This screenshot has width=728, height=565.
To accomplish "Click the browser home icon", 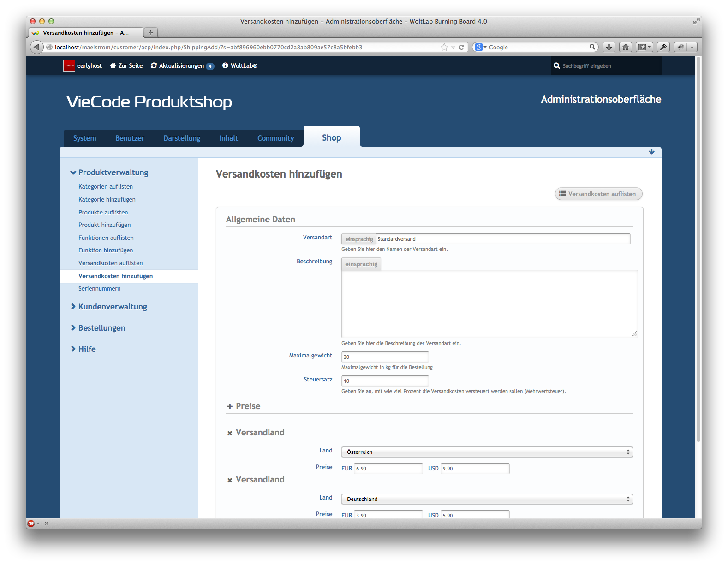I will [x=626, y=47].
